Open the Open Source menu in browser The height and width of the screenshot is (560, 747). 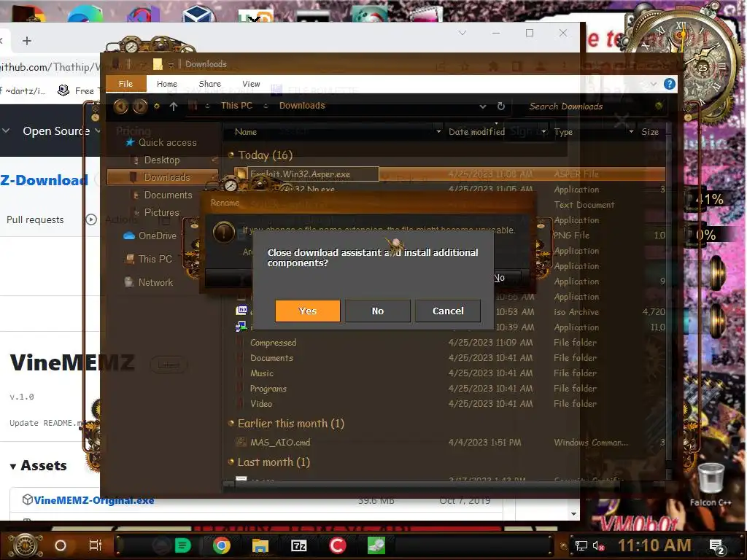coord(61,131)
